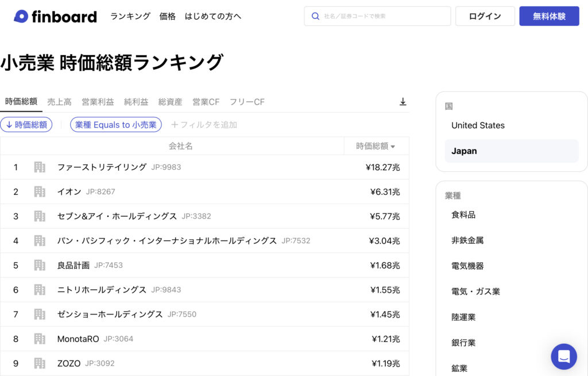Select 食料品 in the industry list
The width and height of the screenshot is (588, 376).
(x=463, y=214)
